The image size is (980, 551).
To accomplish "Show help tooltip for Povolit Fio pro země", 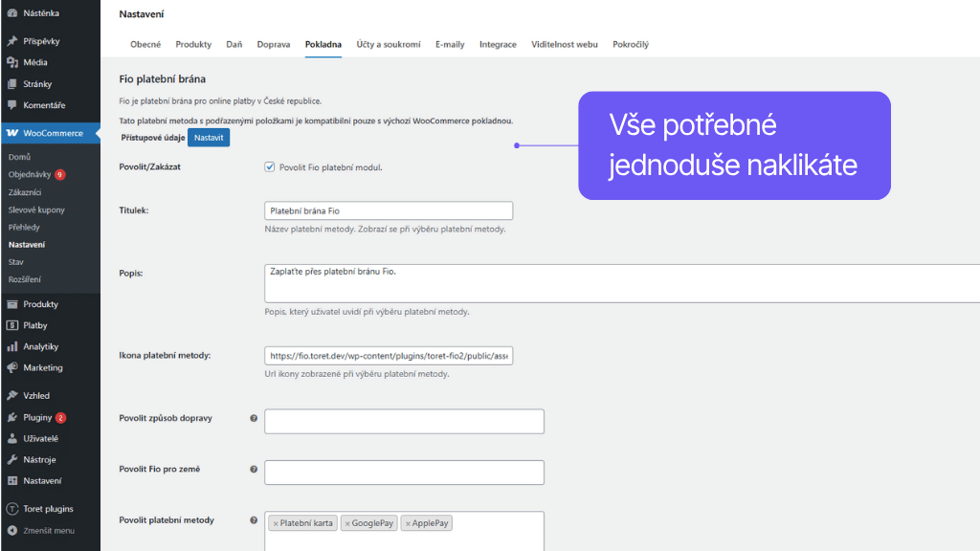I will pos(254,469).
